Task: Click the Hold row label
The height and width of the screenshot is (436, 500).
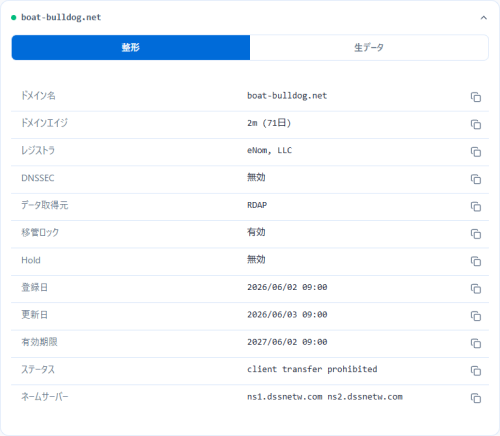Action: coord(31,260)
